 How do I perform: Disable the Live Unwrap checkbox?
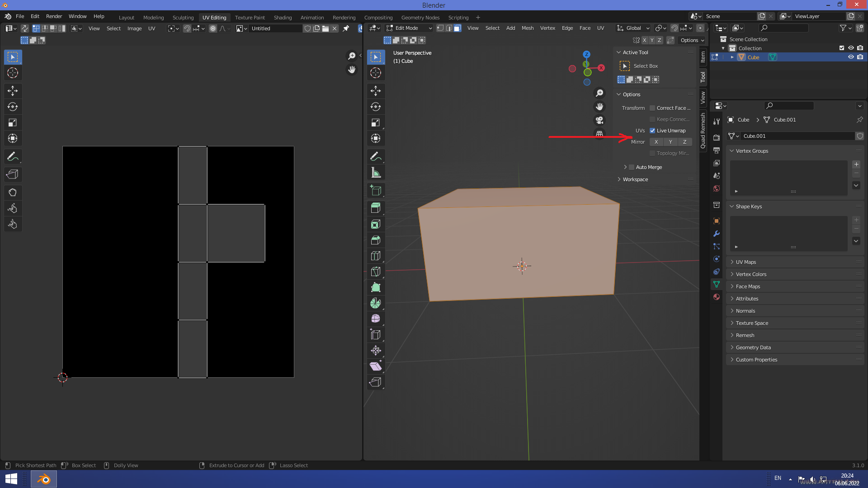pos(652,131)
